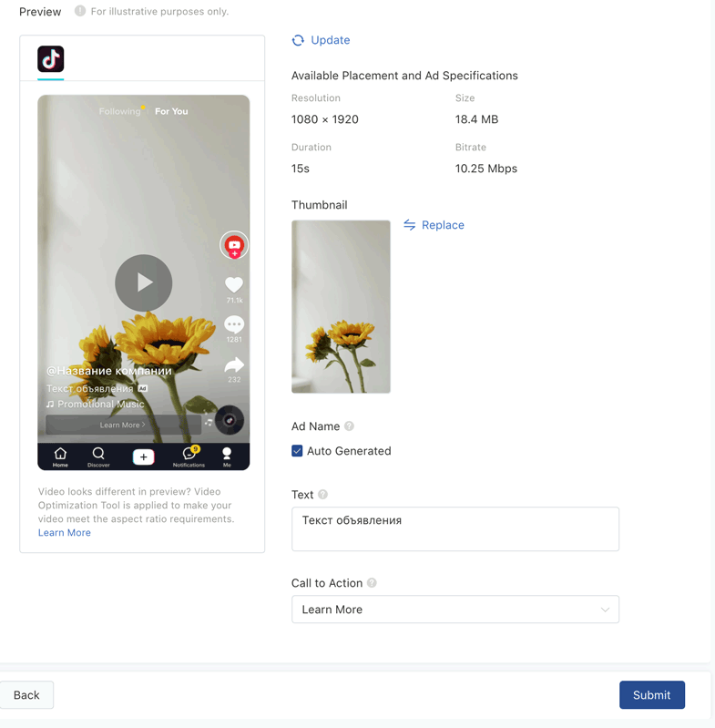Image resolution: width=715 pixels, height=728 pixels.
Task: Click Replace to change thumbnail
Action: pyautogui.click(x=434, y=225)
